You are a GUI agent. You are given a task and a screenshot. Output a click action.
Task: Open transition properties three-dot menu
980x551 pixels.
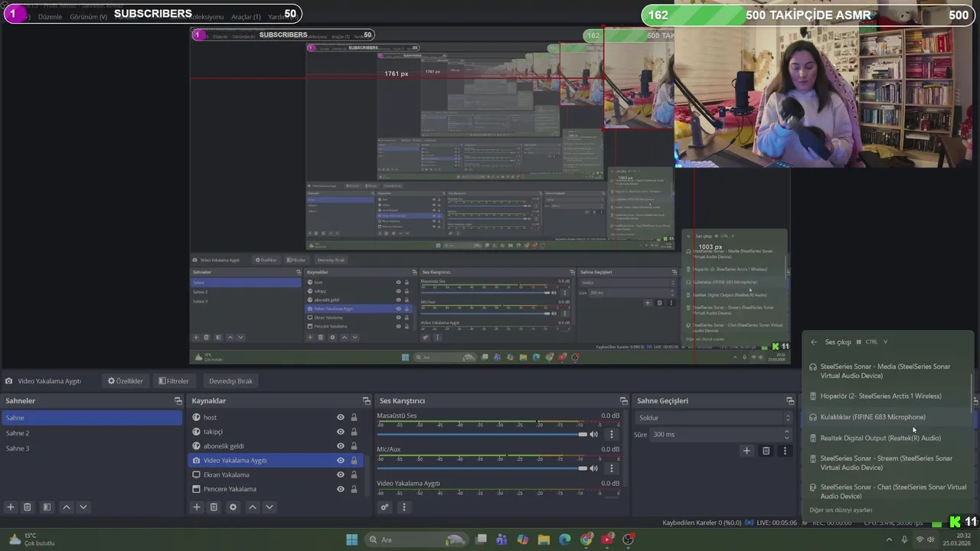785,451
